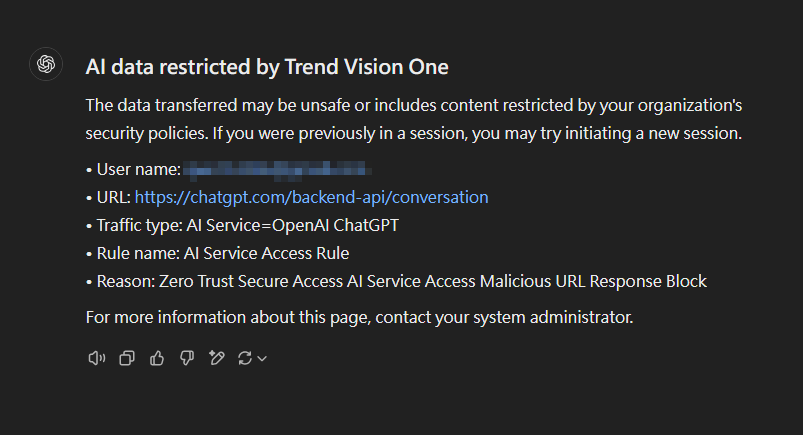Click the 'User name:' label
The height and width of the screenshot is (435, 803).
138,169
